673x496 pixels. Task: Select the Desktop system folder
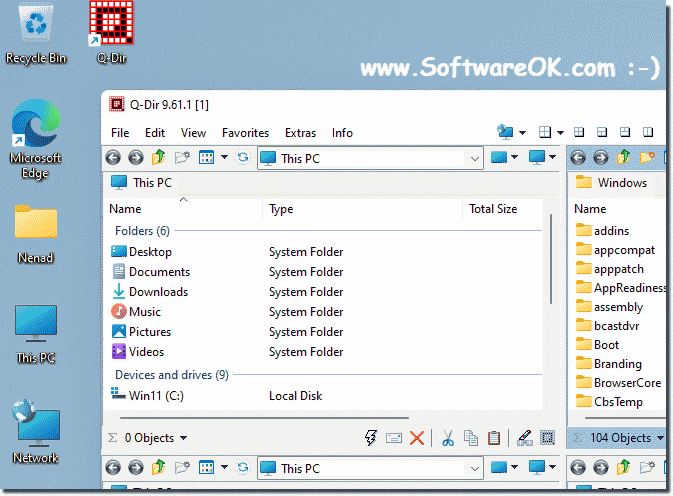pyautogui.click(x=141, y=252)
